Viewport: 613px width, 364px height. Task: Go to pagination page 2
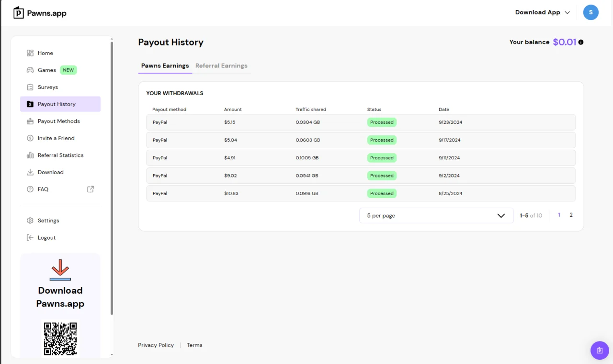coord(571,215)
